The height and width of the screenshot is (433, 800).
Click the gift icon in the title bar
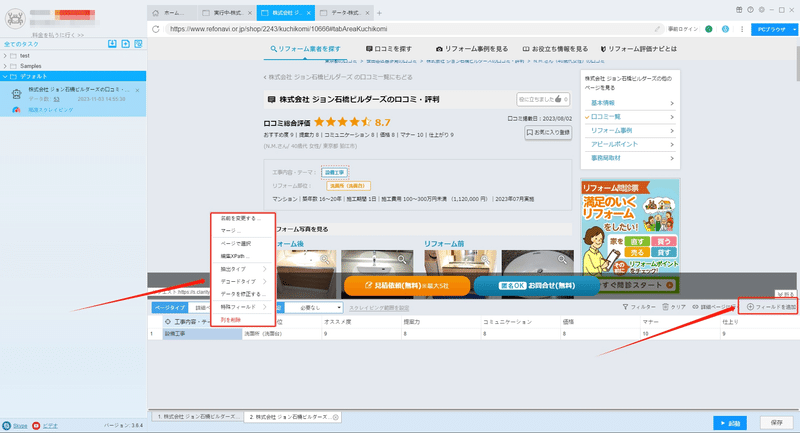(x=739, y=10)
